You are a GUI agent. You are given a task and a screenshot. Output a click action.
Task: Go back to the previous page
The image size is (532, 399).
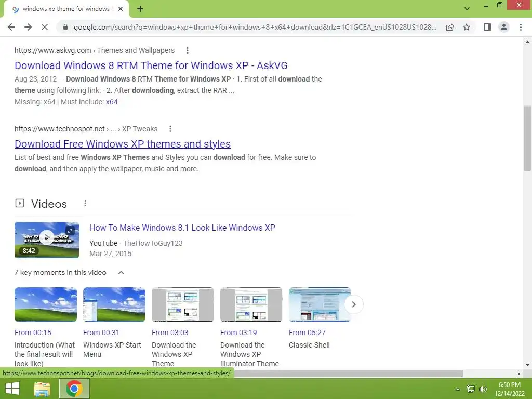point(11,27)
